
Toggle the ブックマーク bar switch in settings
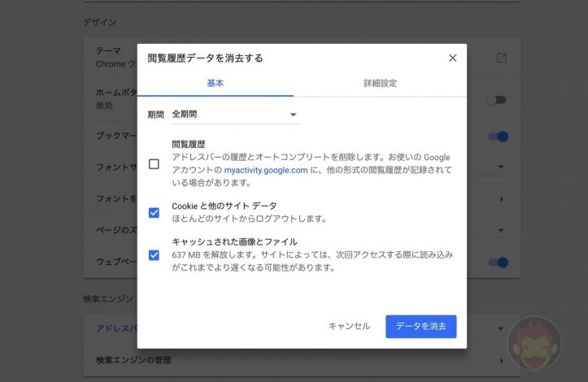pyautogui.click(x=499, y=137)
